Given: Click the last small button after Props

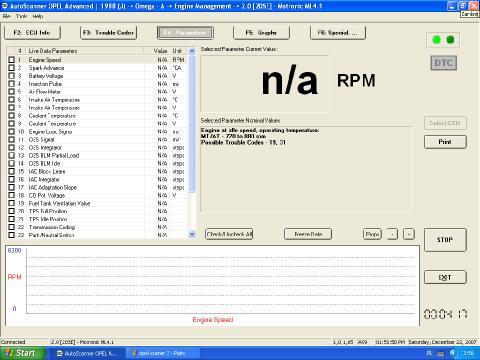Looking at the screenshot, I should [409, 234].
